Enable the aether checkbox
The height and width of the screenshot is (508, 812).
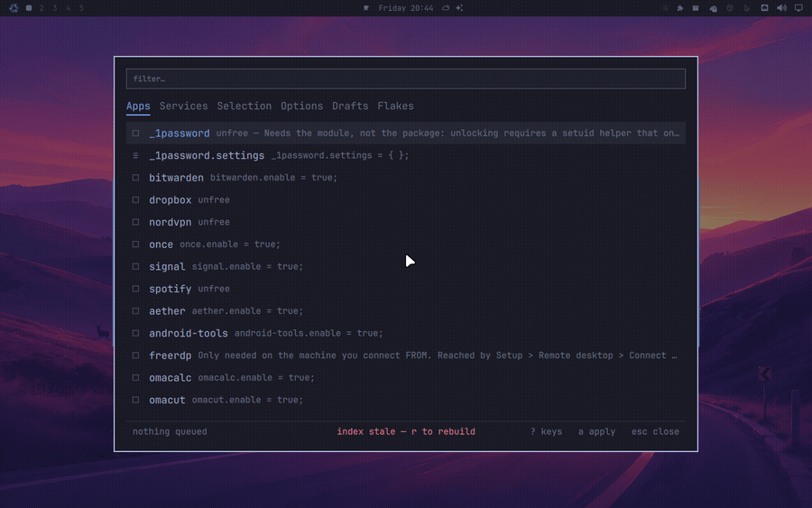coord(135,311)
